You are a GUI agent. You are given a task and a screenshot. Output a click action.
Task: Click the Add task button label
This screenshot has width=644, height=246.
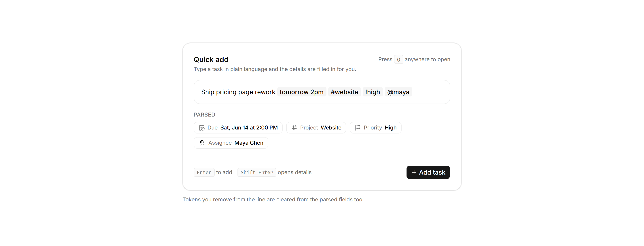[x=432, y=172]
